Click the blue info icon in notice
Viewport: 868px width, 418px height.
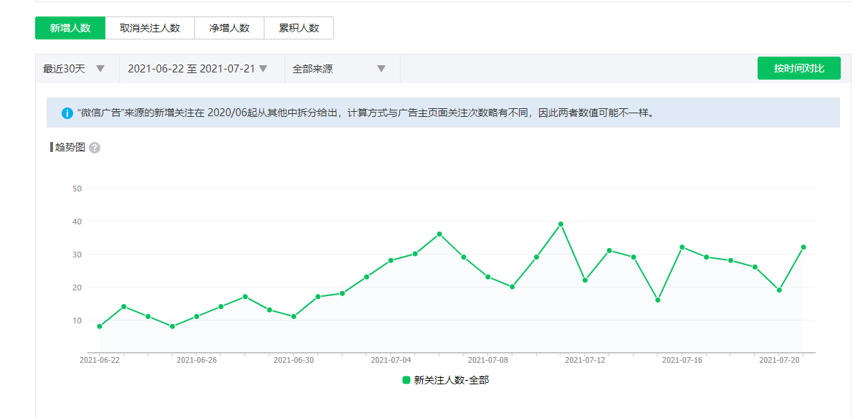pyautogui.click(x=67, y=113)
